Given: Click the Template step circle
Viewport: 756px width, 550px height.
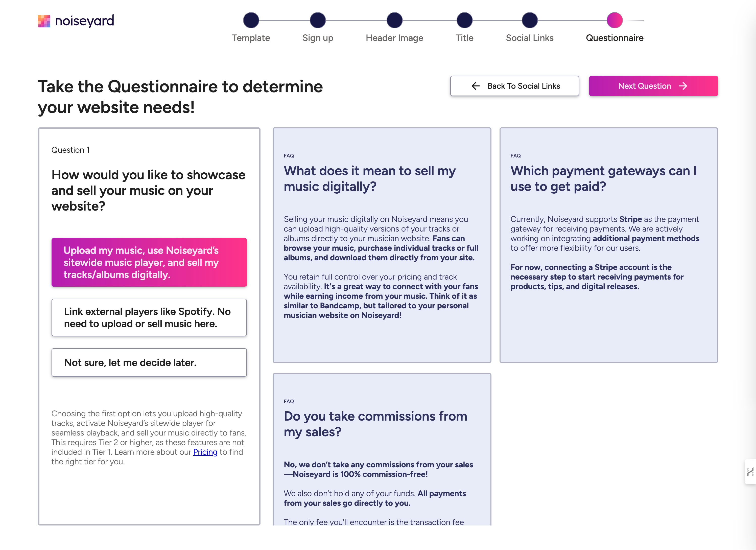Looking at the screenshot, I should (251, 20).
